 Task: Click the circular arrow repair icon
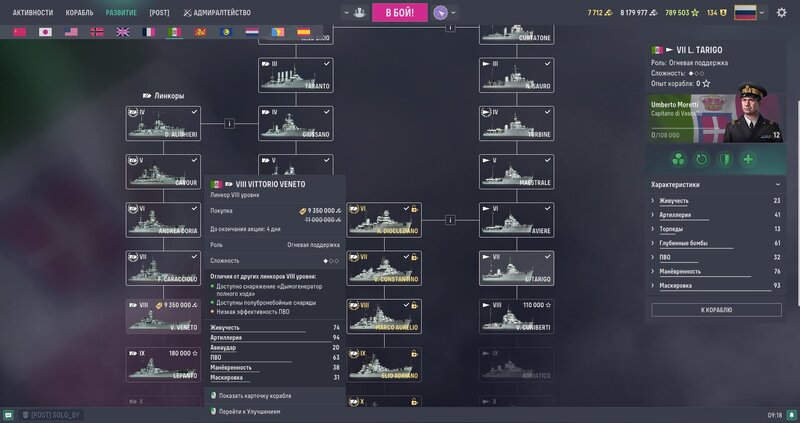tap(701, 160)
